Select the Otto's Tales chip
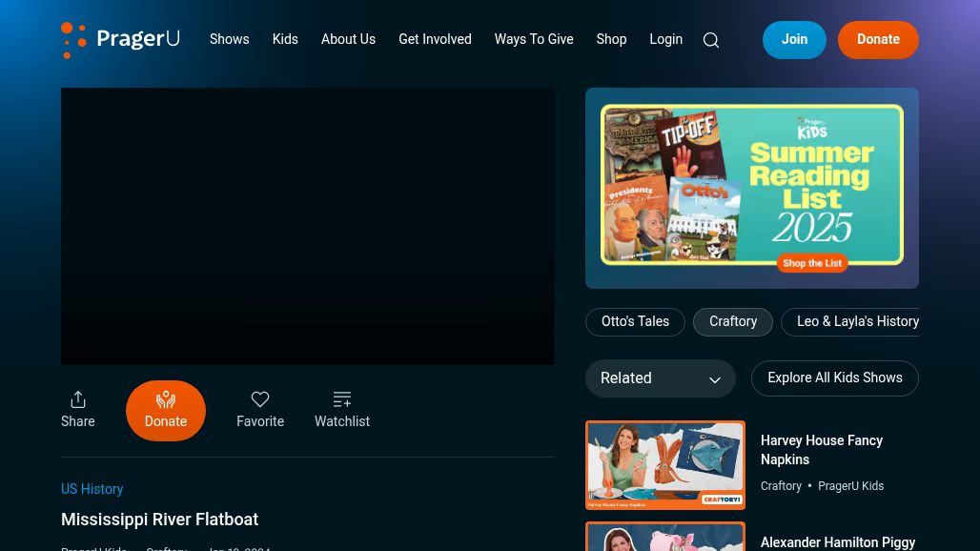Viewport: 980px width, 551px height. (x=635, y=321)
